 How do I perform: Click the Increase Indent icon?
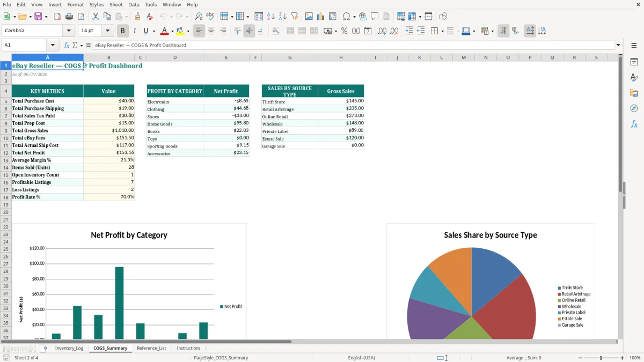[409, 31]
